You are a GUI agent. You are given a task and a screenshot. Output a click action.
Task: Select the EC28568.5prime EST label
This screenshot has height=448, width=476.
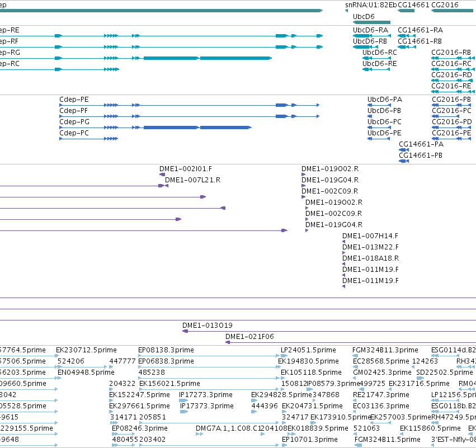381,361
